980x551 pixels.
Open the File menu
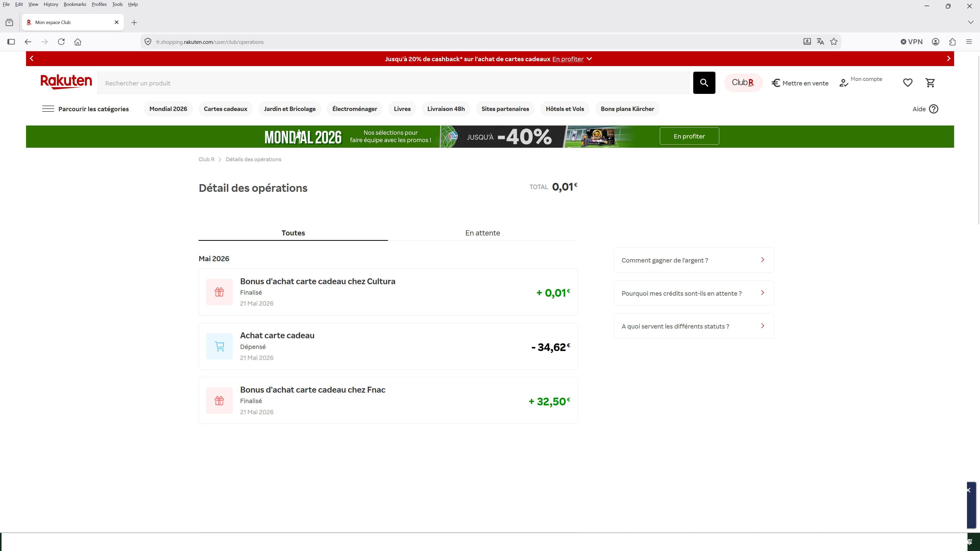(6, 4)
